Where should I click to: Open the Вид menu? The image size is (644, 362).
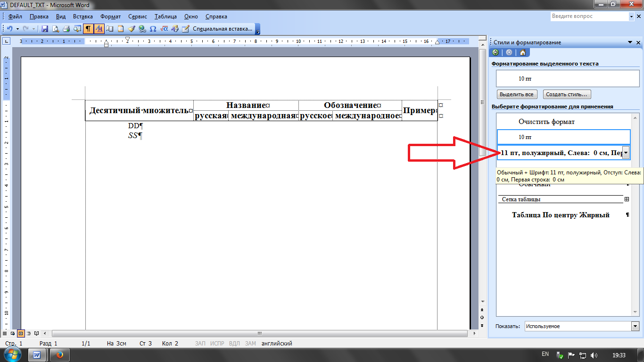[x=61, y=16]
